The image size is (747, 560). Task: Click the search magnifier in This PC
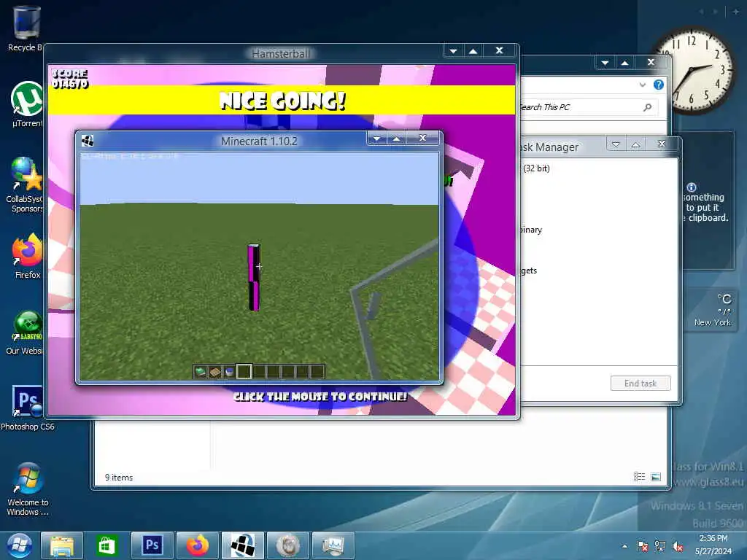tap(647, 107)
